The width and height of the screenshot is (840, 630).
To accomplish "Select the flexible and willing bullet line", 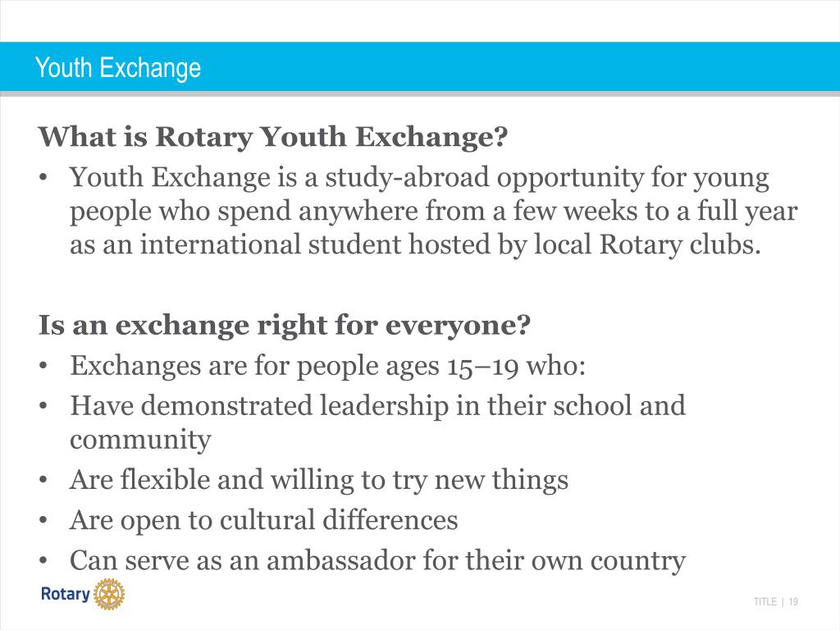I will pyautogui.click(x=319, y=480).
